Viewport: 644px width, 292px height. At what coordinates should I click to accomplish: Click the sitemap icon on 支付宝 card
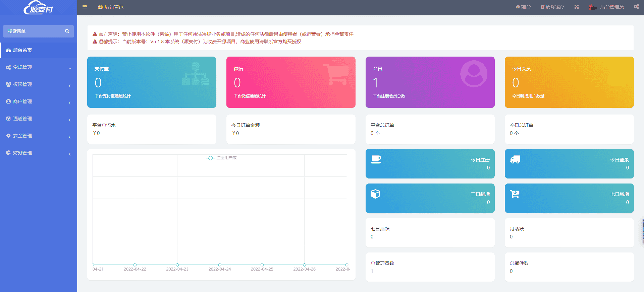196,74
